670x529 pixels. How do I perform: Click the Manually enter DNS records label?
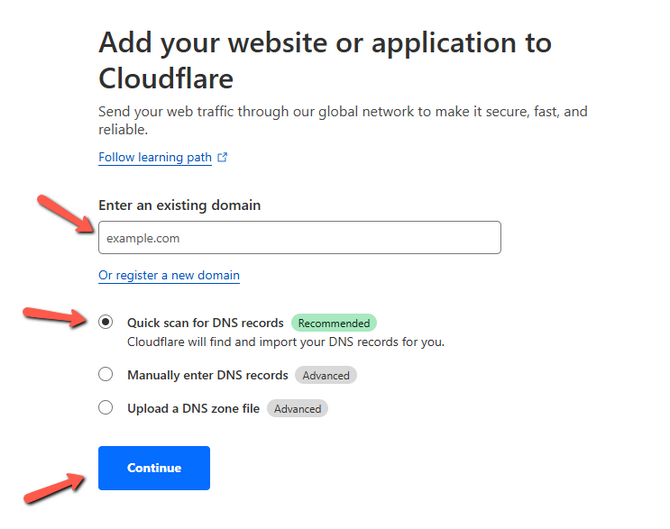(x=208, y=375)
